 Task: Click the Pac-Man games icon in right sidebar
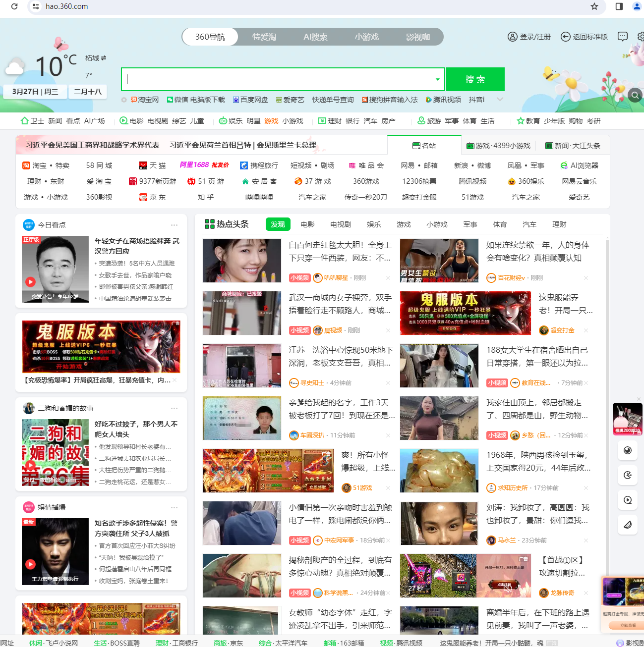(627, 475)
